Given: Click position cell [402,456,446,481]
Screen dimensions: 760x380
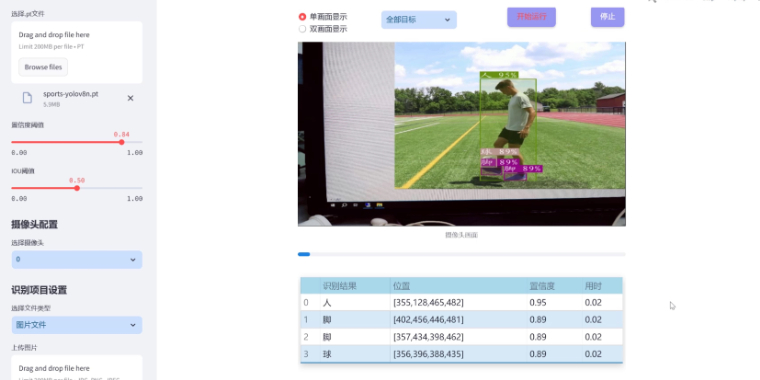Looking at the screenshot, I should click(x=459, y=319).
